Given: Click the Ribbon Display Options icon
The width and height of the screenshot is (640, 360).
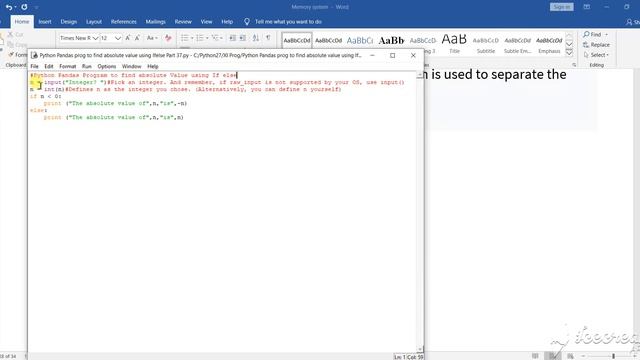Looking at the screenshot, I should 587,7.
